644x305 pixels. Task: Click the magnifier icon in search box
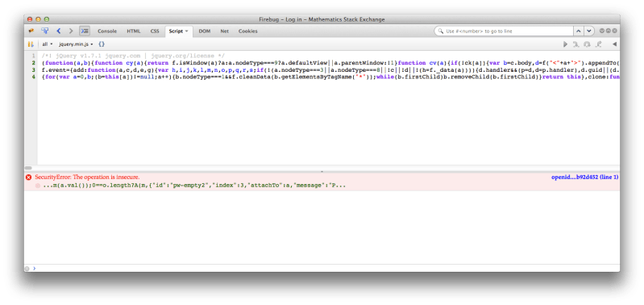pos(441,31)
